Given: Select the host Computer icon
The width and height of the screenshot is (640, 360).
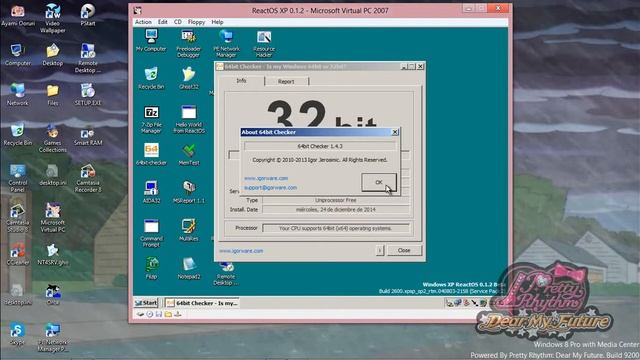Looking at the screenshot, I should click(x=18, y=55).
